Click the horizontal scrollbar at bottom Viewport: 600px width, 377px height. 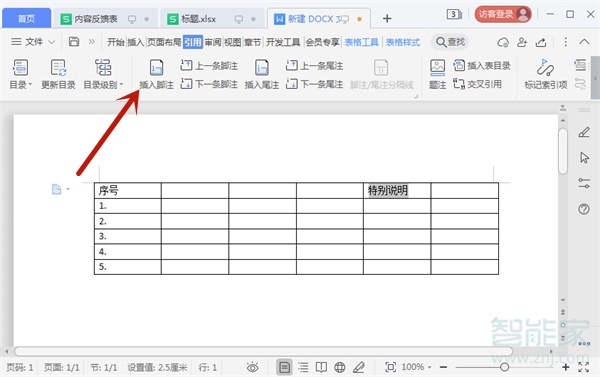point(263,351)
